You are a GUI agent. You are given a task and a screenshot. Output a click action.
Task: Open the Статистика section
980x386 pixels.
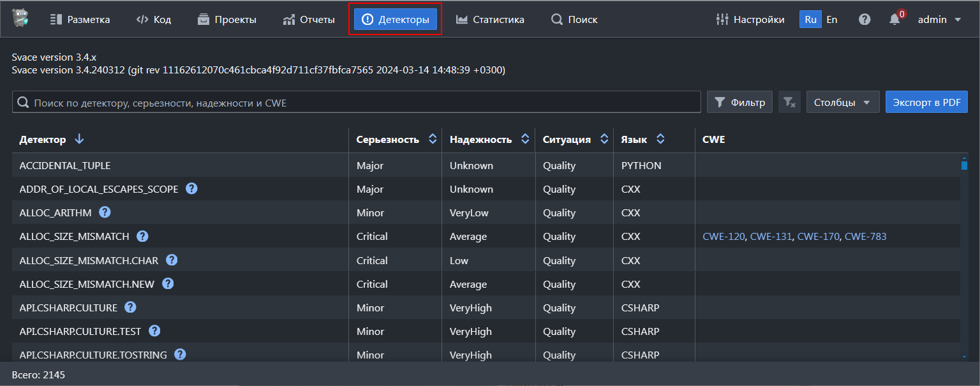point(490,20)
